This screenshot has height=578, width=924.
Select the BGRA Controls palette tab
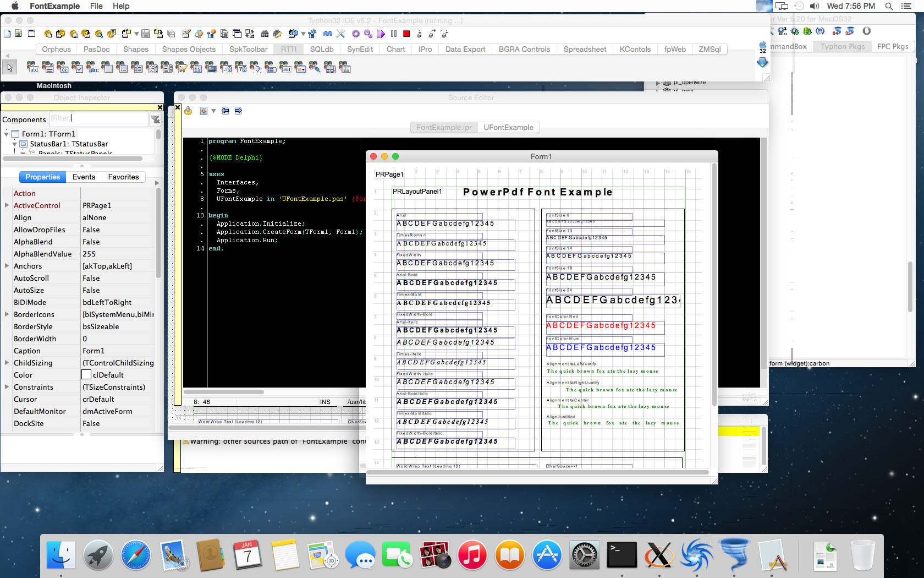pyautogui.click(x=524, y=49)
